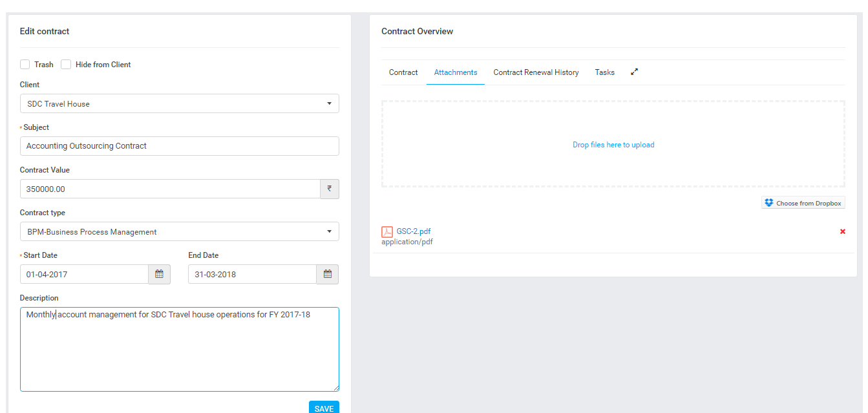
Task: Open the Contract Renewal History tab
Action: 536,72
